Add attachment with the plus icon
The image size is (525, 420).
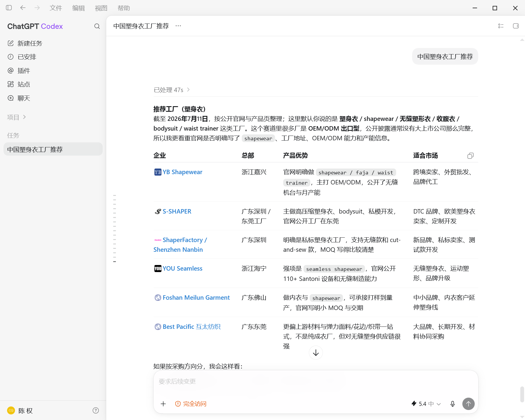163,404
